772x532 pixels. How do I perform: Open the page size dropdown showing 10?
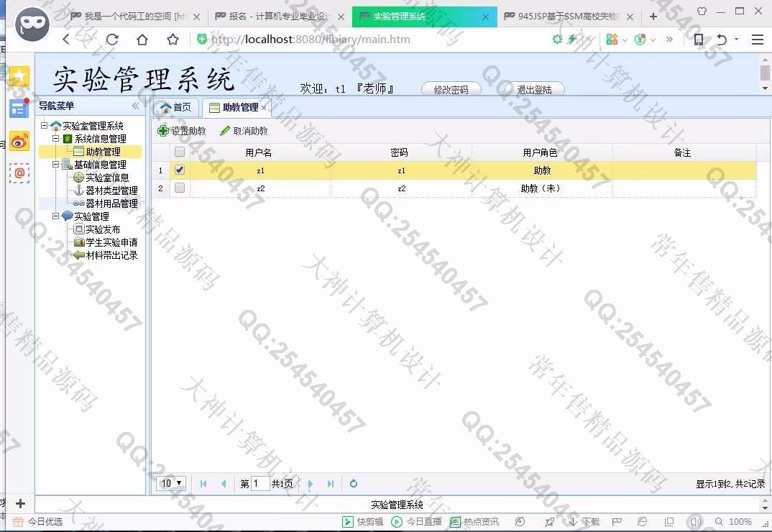coord(171,483)
